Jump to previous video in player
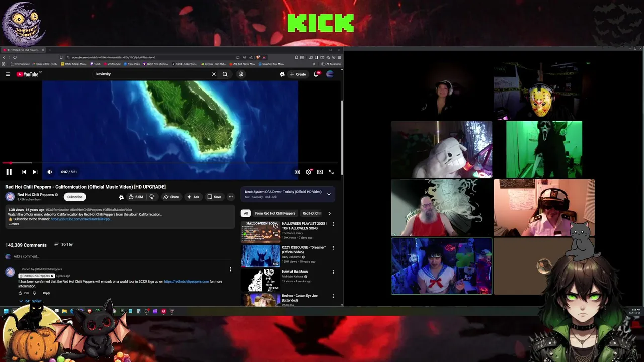This screenshot has height=362, width=644. [24, 172]
